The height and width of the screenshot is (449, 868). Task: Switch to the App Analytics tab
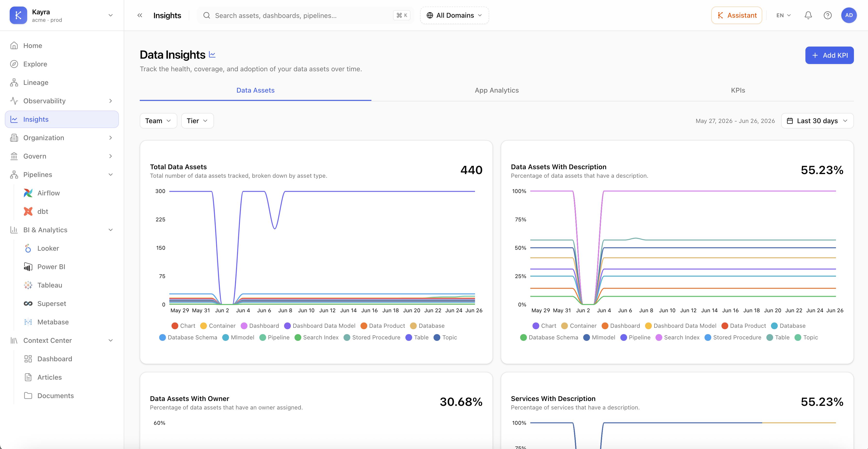click(496, 90)
